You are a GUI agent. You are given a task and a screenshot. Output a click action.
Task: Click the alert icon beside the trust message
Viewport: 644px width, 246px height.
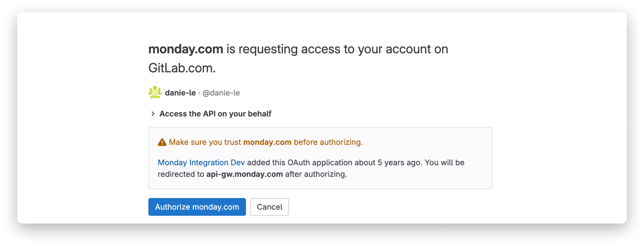(x=162, y=141)
